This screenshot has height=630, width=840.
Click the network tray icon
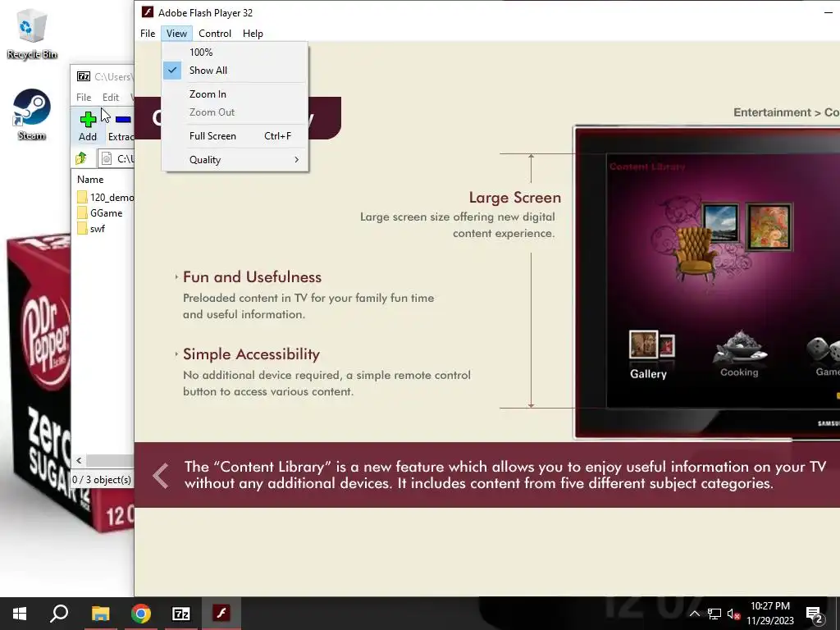pyautogui.click(x=714, y=614)
